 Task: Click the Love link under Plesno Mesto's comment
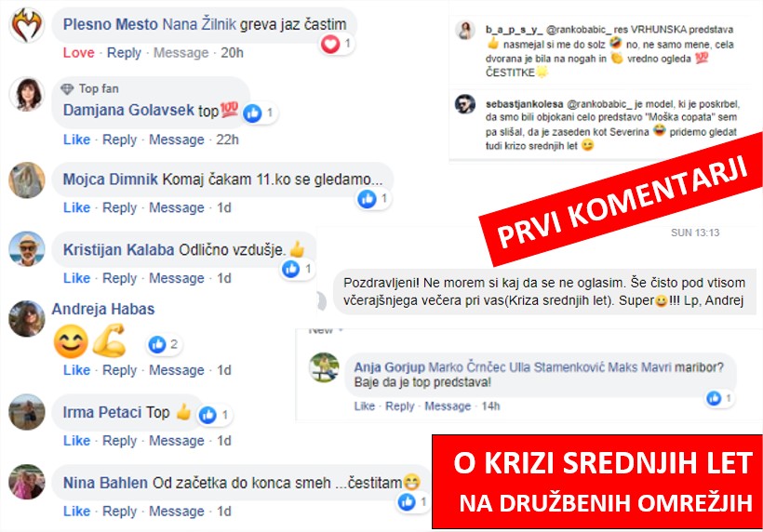pos(79,52)
